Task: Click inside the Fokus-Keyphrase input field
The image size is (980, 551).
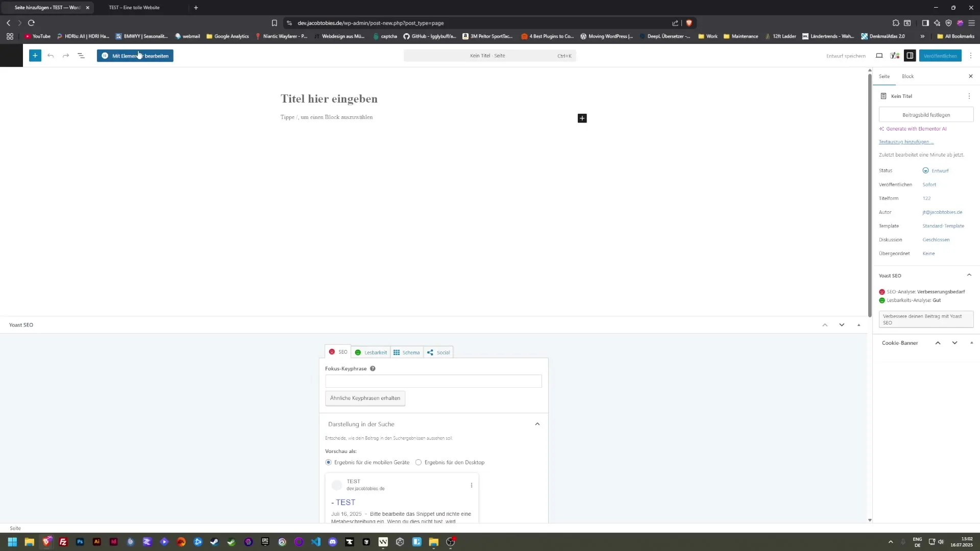Action: click(433, 381)
